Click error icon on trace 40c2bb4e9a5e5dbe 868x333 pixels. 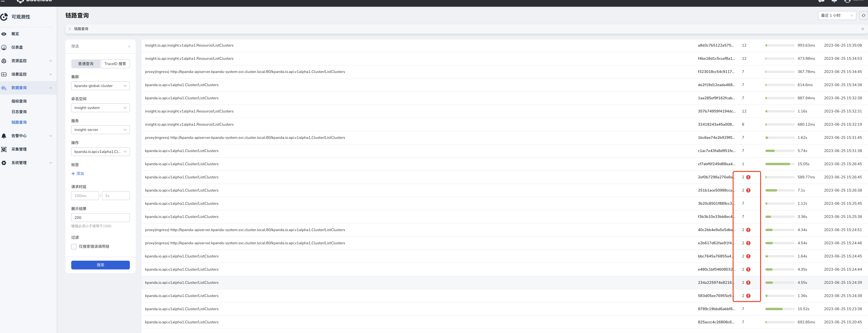pos(748,230)
